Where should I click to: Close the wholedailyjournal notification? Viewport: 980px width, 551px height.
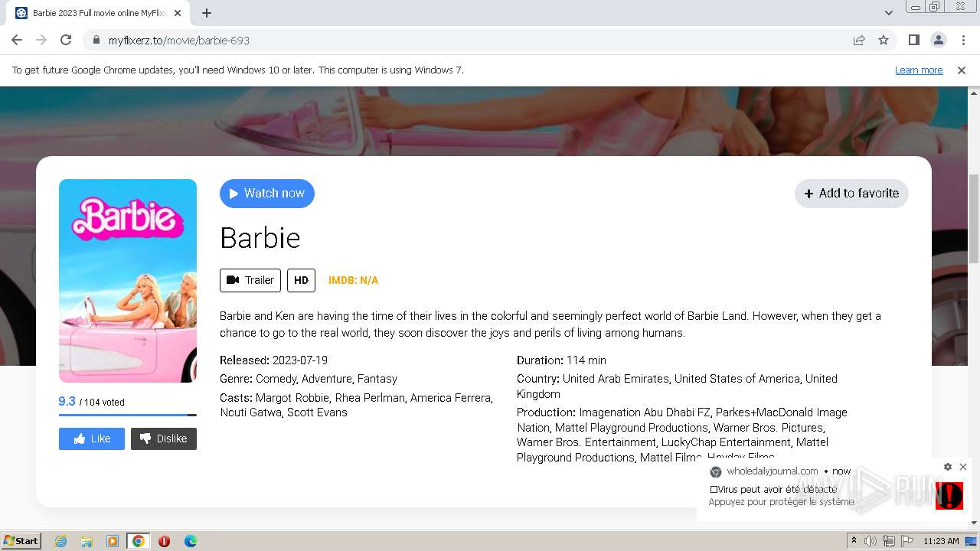(x=963, y=467)
